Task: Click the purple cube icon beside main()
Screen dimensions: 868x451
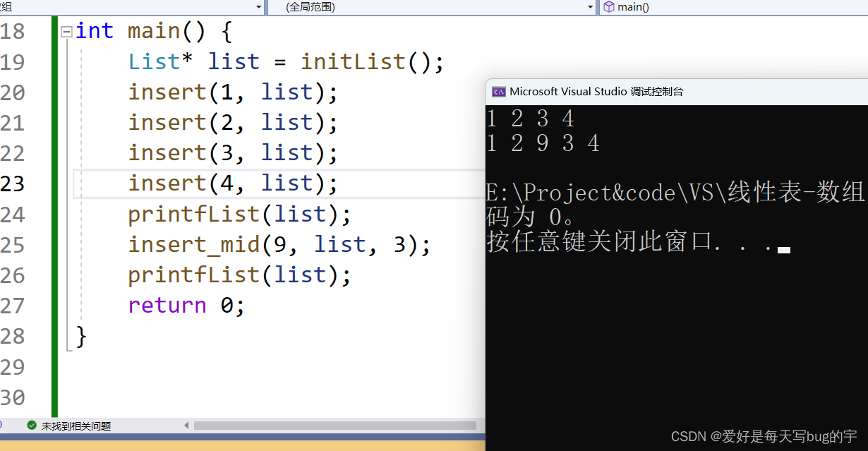Action: pyautogui.click(x=608, y=7)
